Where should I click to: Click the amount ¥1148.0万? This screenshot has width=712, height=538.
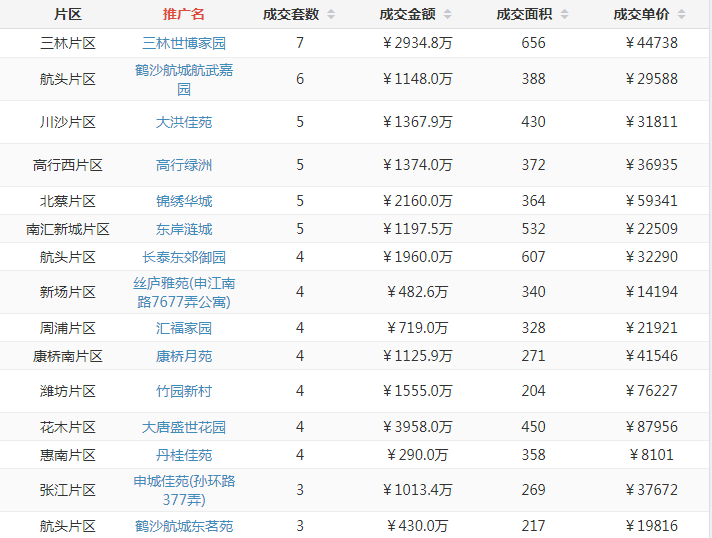[417, 79]
